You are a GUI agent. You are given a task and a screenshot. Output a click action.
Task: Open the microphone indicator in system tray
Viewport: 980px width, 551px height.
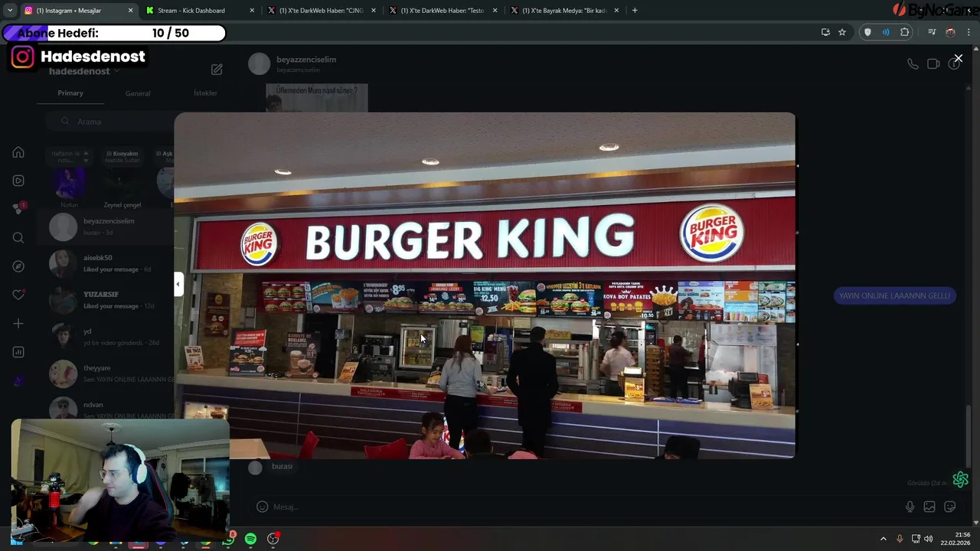click(900, 539)
